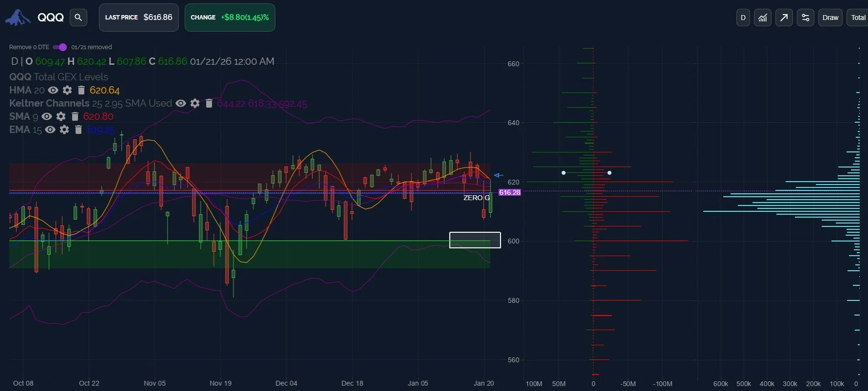Click the ZERO G level label
Viewport: 868px width, 391px height.
click(477, 198)
